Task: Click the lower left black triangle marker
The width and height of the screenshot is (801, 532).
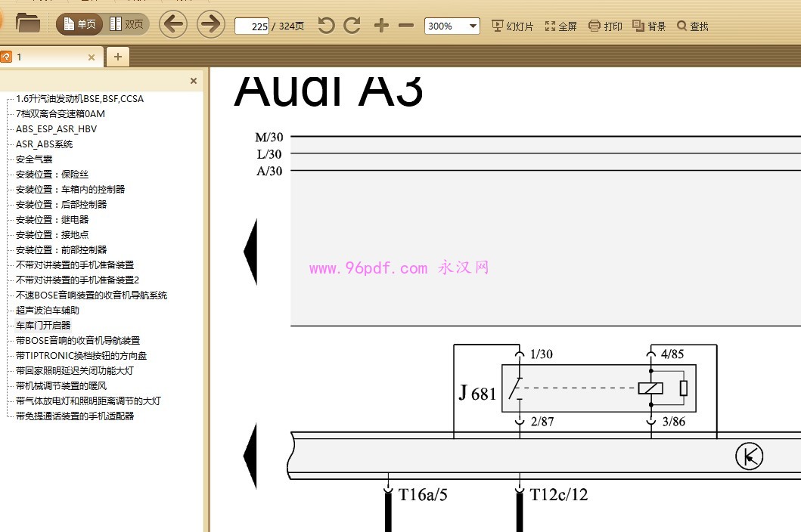Action: point(250,456)
